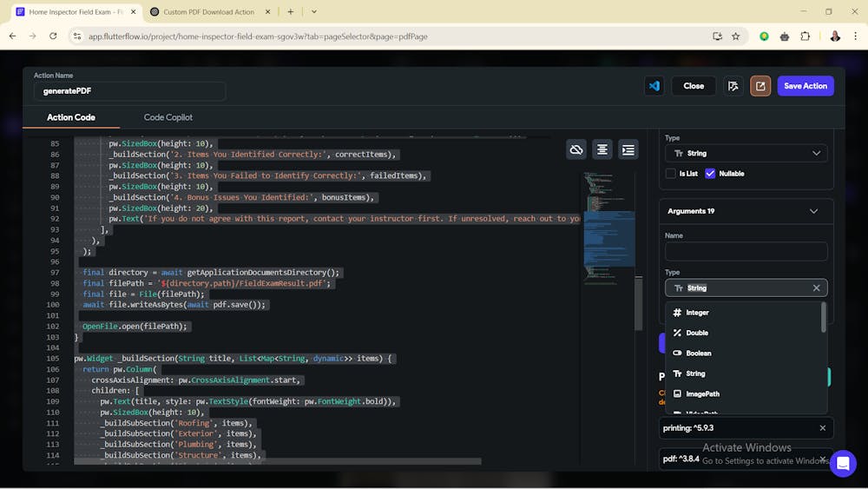This screenshot has width=868, height=489.
Task: Click the Save Action button
Action: pos(805,86)
